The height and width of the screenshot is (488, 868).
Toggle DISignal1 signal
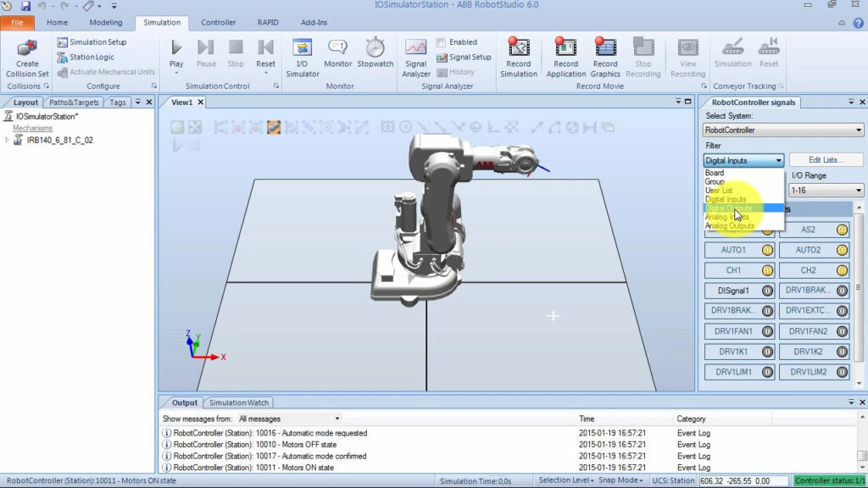point(739,291)
